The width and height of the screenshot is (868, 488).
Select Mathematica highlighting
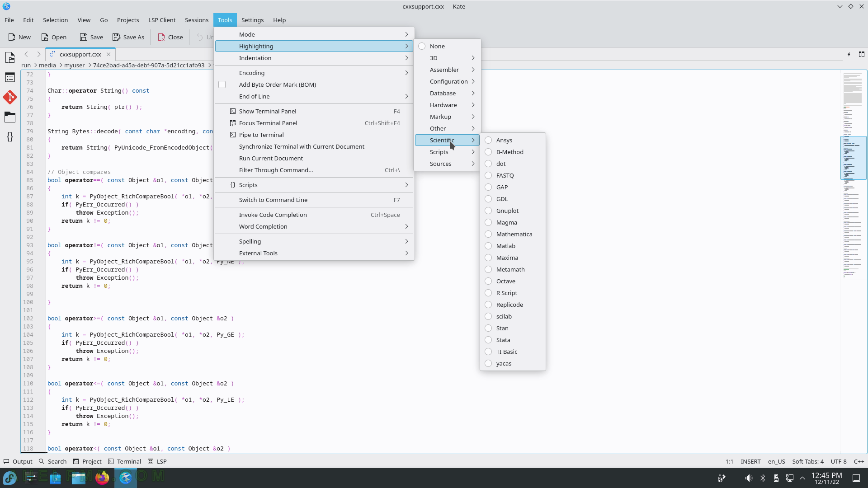pyautogui.click(x=513, y=234)
